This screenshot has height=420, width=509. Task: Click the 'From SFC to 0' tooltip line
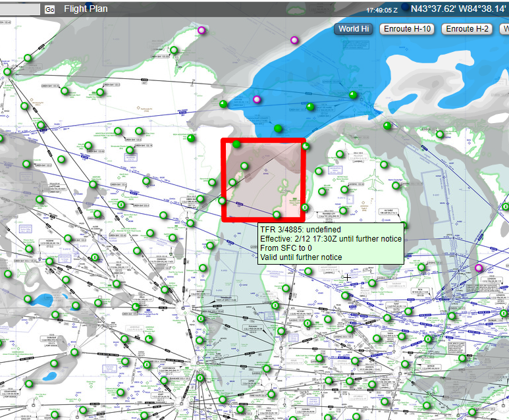pyautogui.click(x=286, y=248)
